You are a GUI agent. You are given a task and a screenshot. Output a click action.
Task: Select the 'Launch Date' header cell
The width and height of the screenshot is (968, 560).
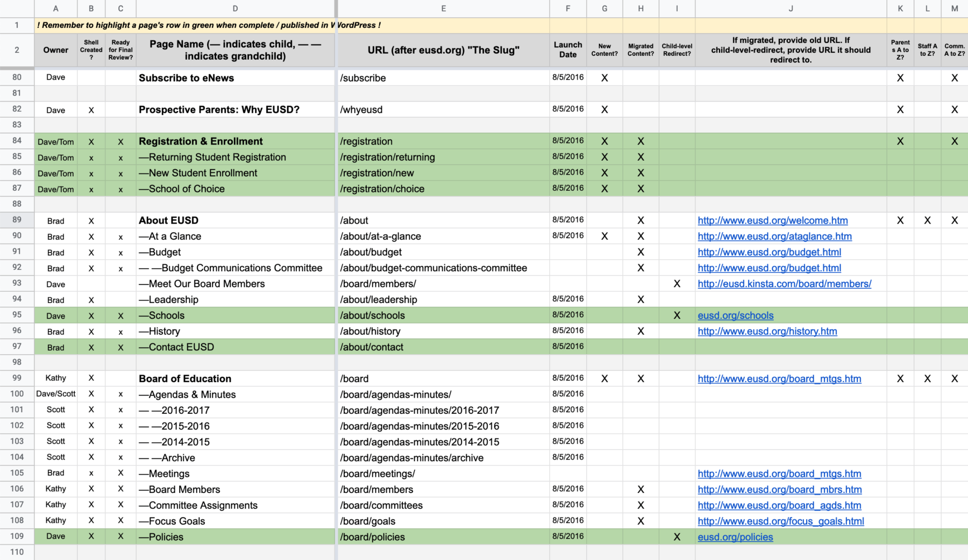click(568, 50)
